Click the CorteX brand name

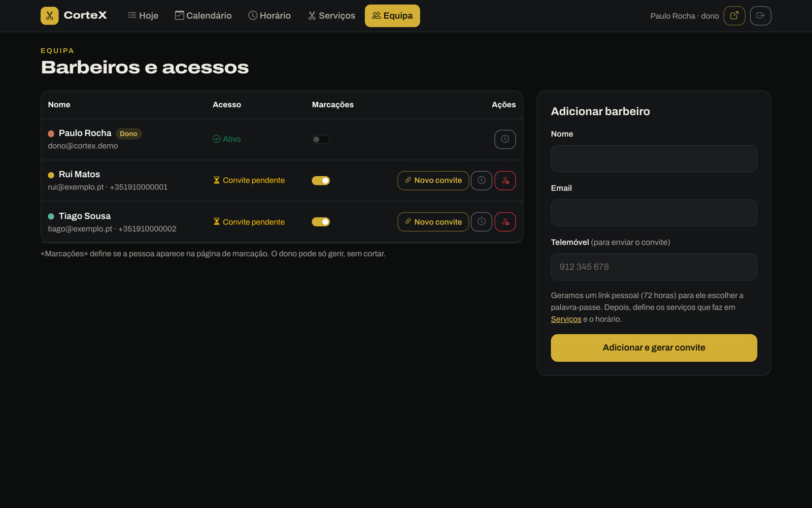click(x=85, y=15)
